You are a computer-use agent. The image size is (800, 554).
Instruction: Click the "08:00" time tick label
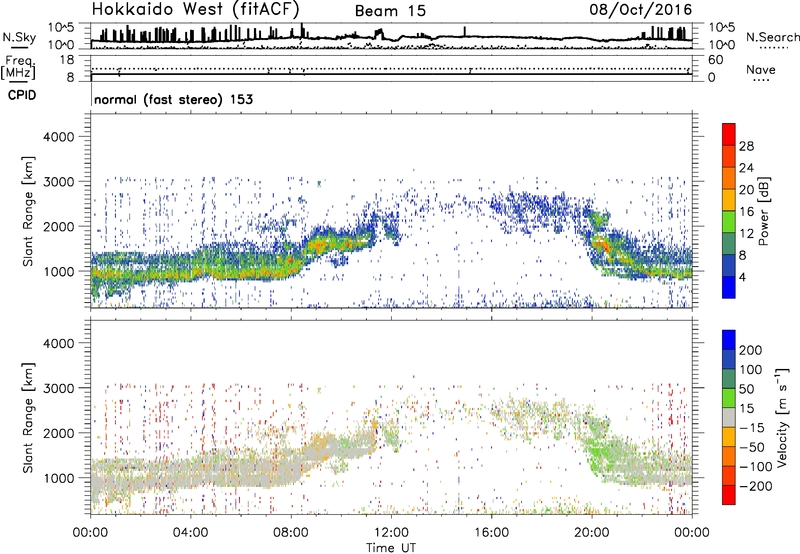[x=291, y=533]
